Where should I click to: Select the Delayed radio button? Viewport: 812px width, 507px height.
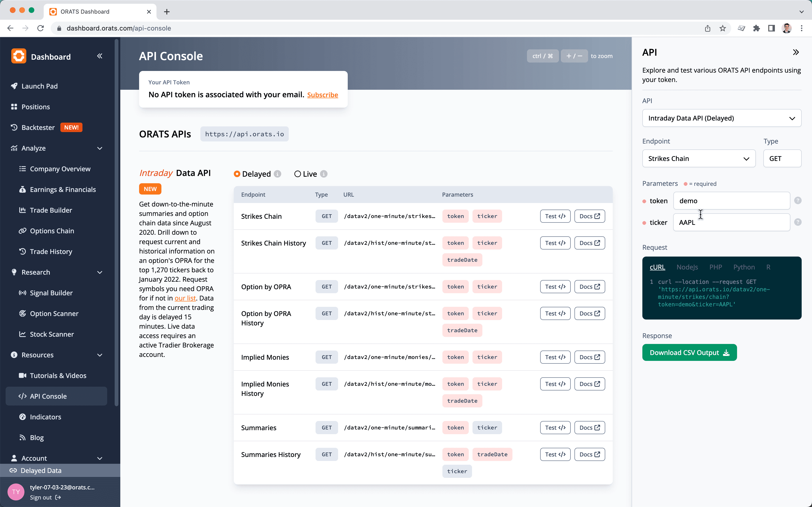click(237, 174)
